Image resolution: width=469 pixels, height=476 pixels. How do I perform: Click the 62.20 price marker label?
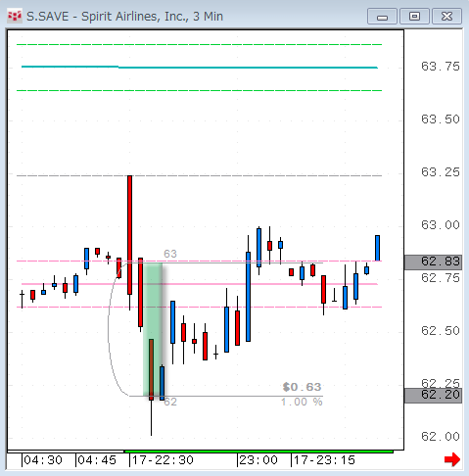(433, 395)
